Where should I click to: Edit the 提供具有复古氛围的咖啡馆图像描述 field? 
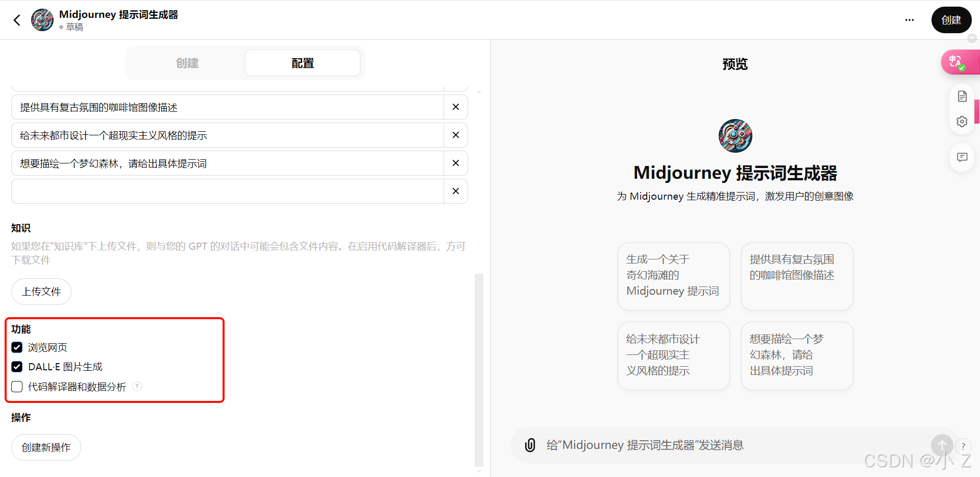[228, 107]
